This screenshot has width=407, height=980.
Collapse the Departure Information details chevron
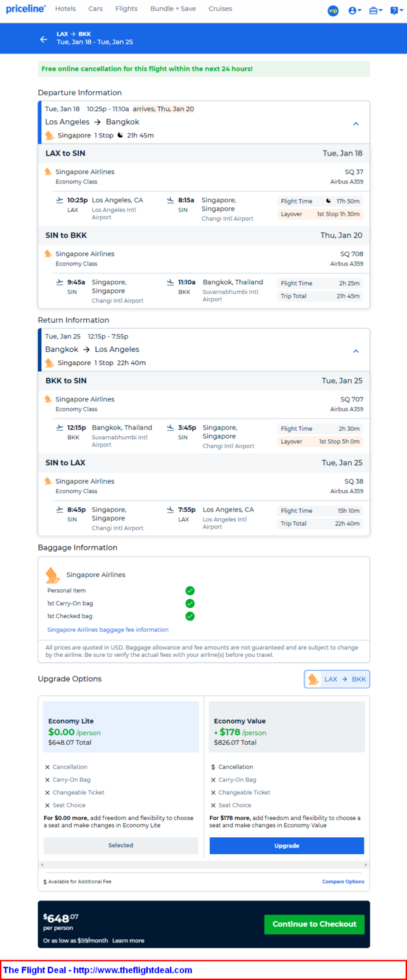click(x=356, y=123)
